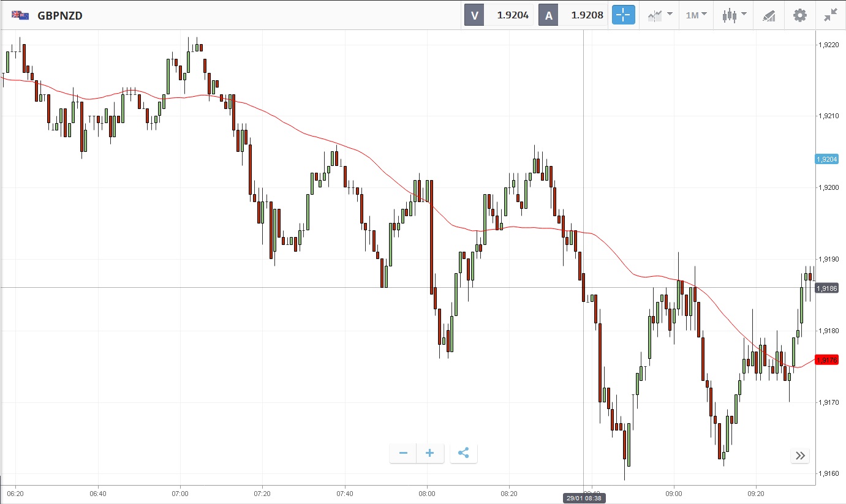
Task: Open chart settings gear
Action: (800, 15)
